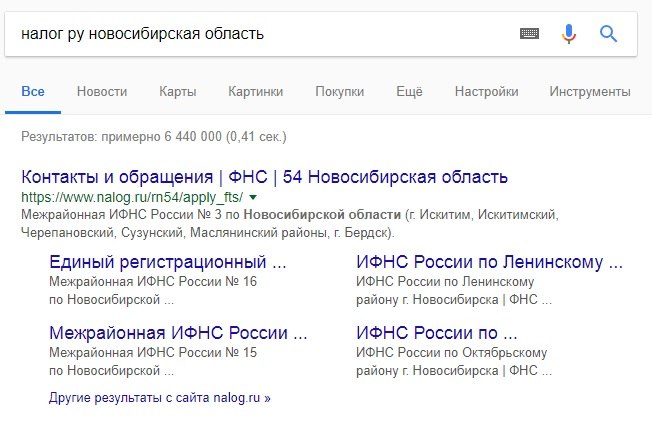This screenshot has width=652, height=430.
Task: Open Единый регистрационный sitelink
Action: click(167, 263)
